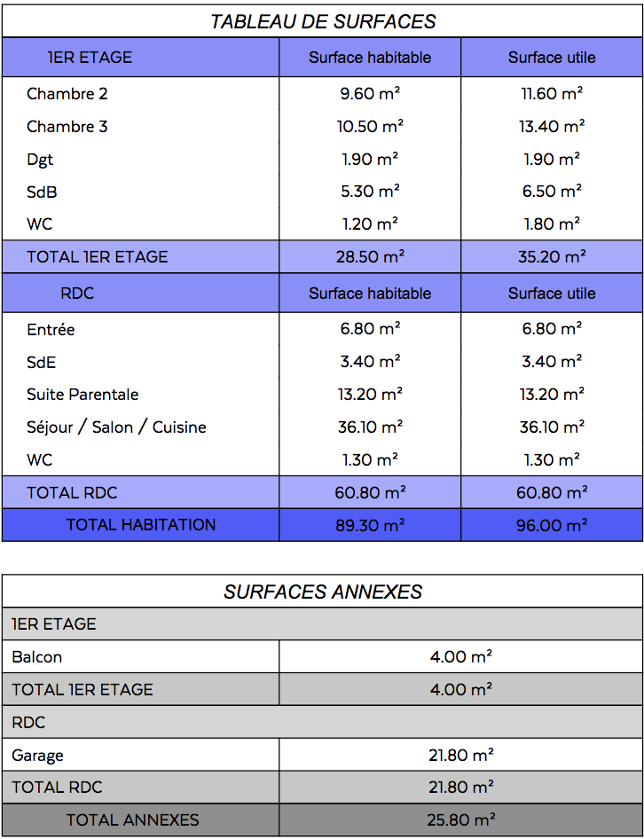Click Séjour / Salon / Cuisine label
This screenshot has width=644, height=839.
[116, 427]
